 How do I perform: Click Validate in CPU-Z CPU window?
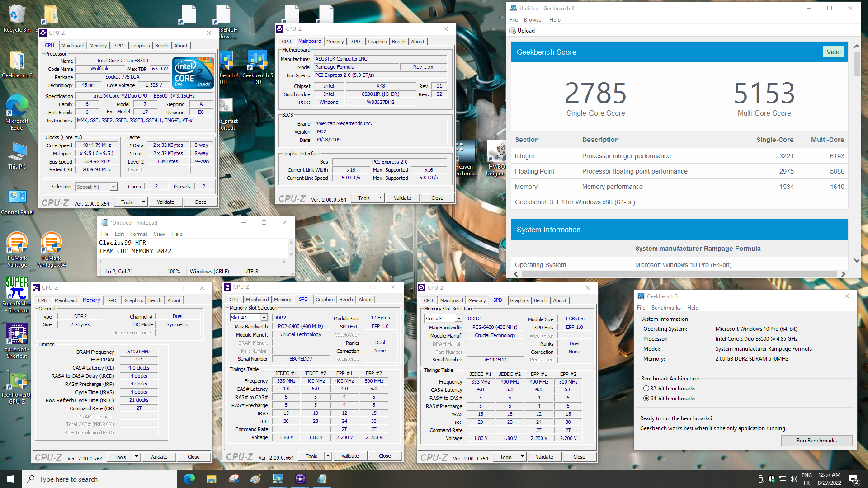165,202
